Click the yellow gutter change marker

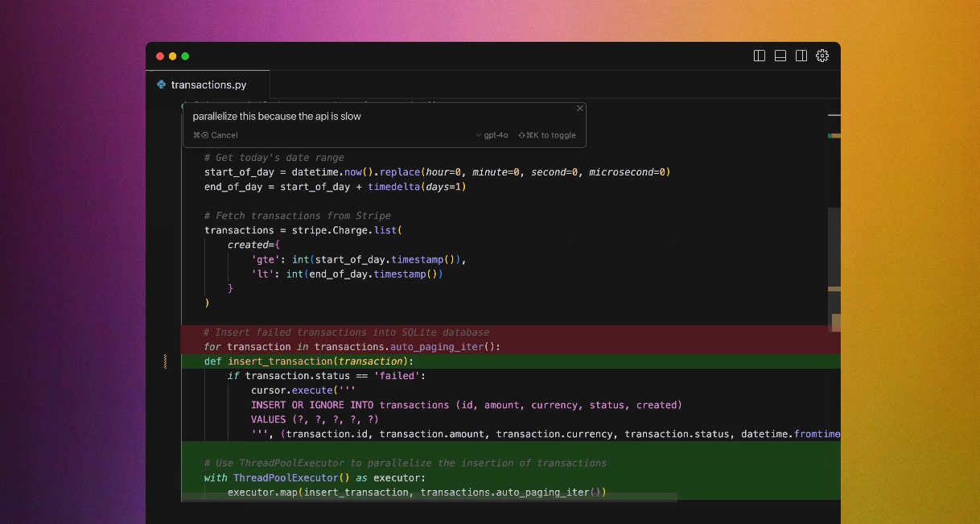click(165, 361)
